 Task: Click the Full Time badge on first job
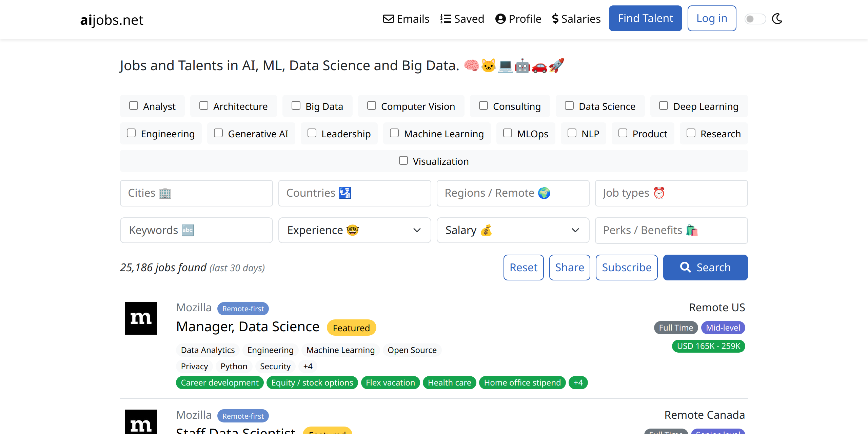tap(676, 328)
